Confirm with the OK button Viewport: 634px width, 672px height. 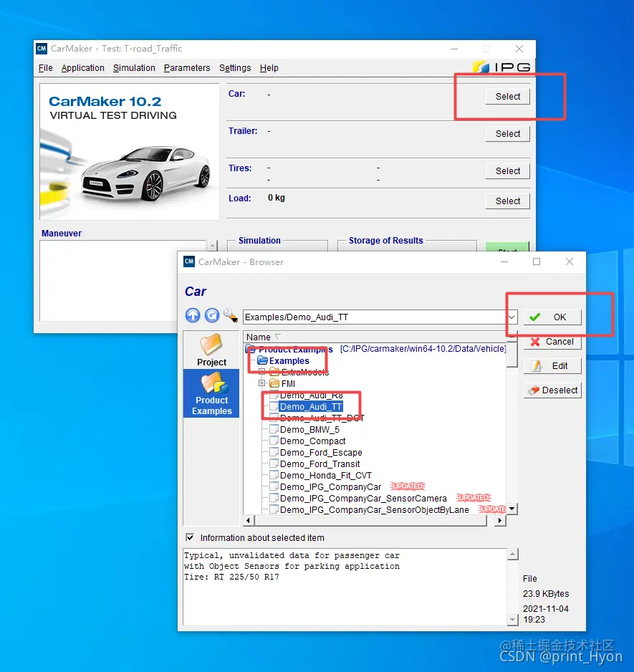click(552, 317)
